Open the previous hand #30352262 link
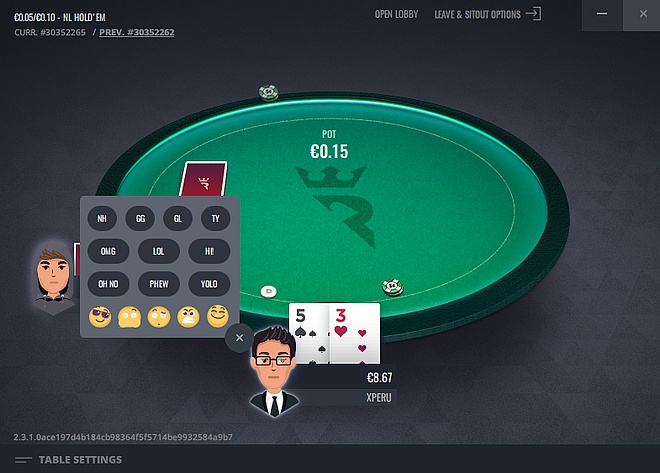 pyautogui.click(x=137, y=32)
